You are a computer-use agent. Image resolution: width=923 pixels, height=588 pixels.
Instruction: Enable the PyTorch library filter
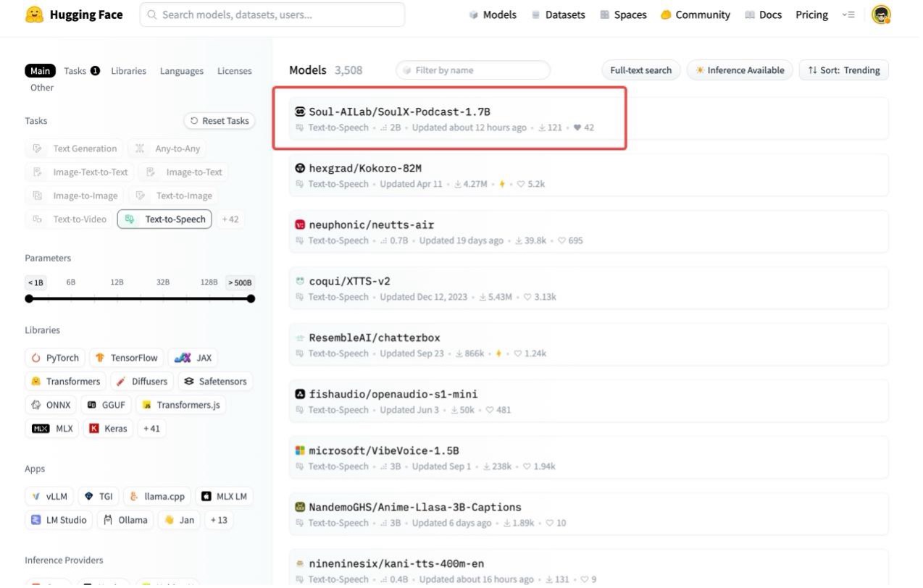coord(55,358)
